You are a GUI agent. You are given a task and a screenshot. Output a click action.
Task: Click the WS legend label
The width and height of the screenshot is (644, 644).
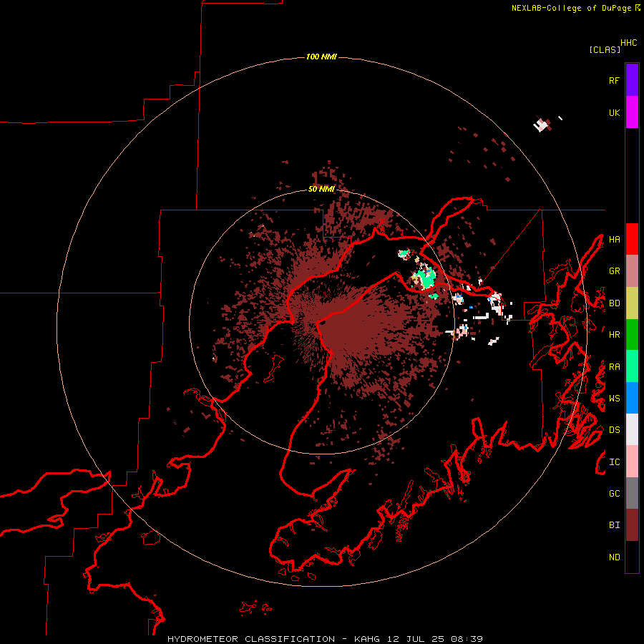coord(614,399)
